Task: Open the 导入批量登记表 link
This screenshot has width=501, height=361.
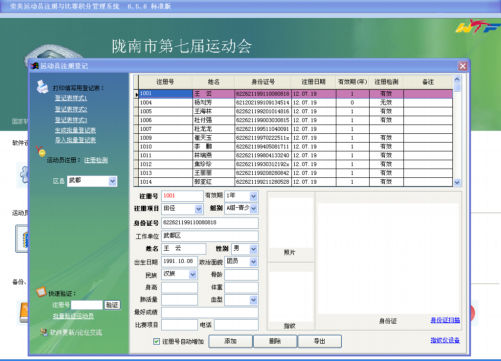Action: (x=75, y=140)
